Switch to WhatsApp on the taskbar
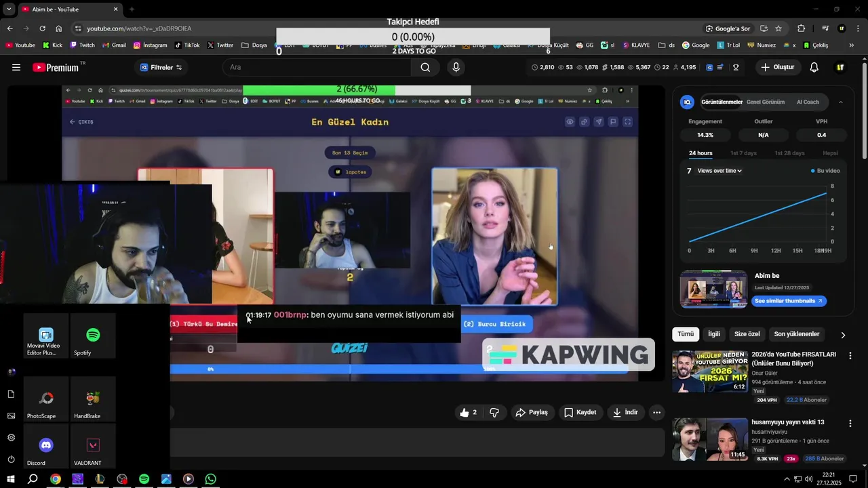Viewport: 868px width, 488px height. (x=210, y=479)
